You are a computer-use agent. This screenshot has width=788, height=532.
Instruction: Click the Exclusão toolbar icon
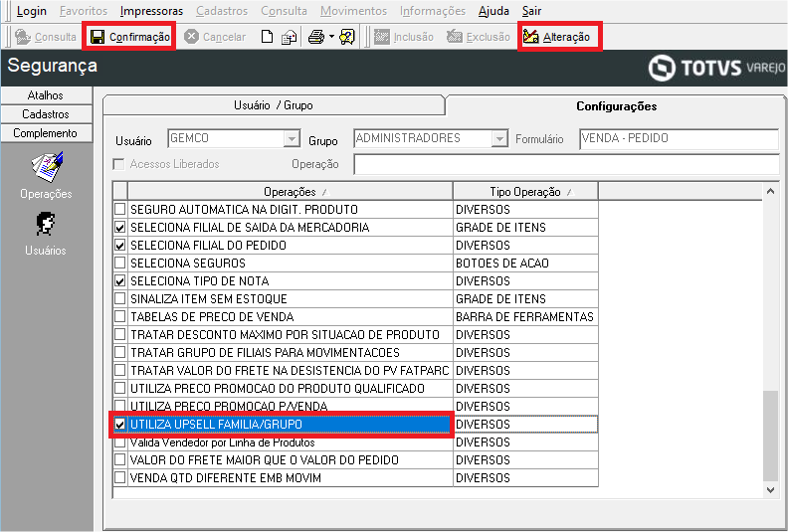(x=455, y=37)
